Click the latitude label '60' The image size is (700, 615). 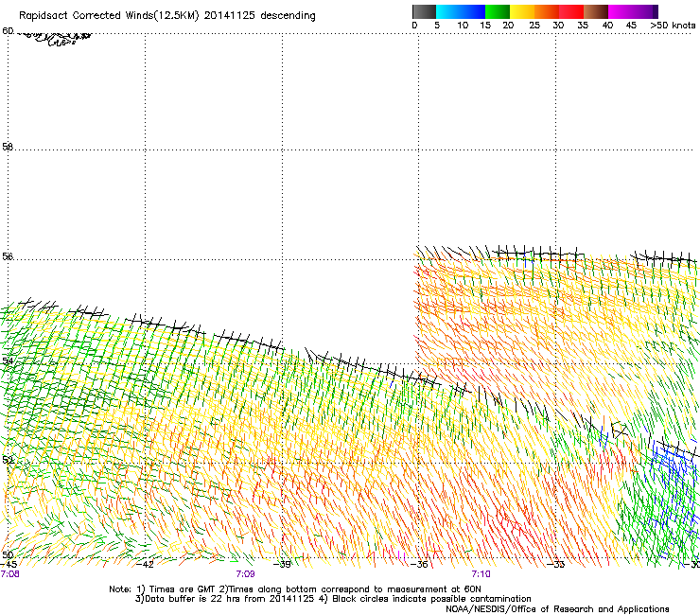(8, 30)
